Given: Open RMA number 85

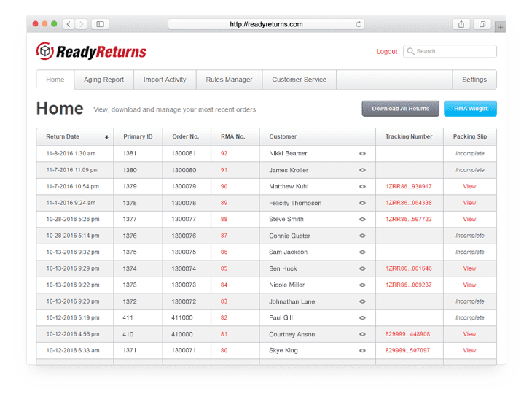Looking at the screenshot, I should point(224,268).
